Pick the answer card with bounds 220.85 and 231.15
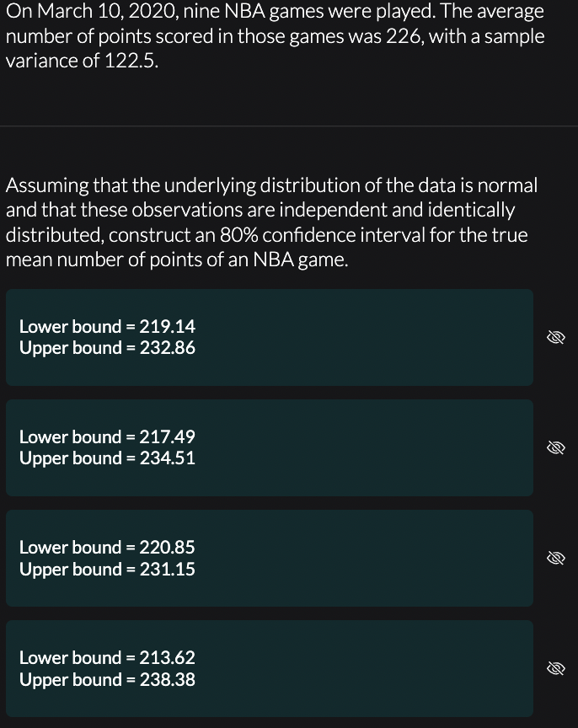Screen dimensions: 578x728 [270, 558]
